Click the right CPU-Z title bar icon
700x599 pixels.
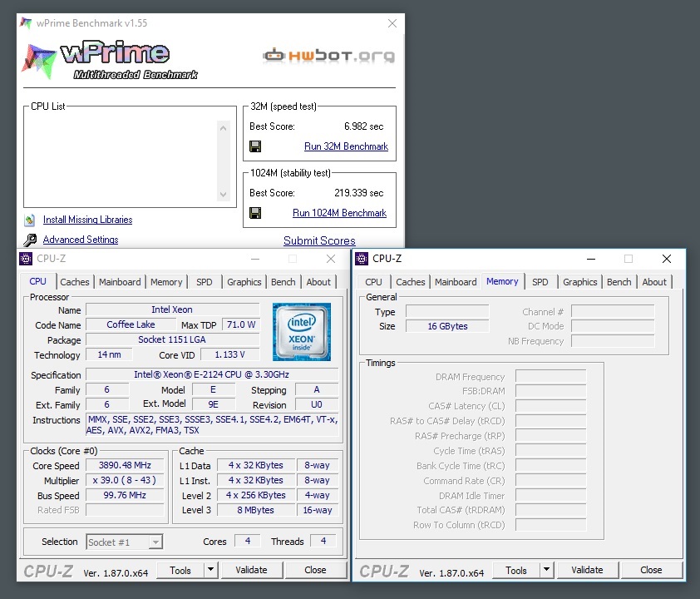point(362,259)
